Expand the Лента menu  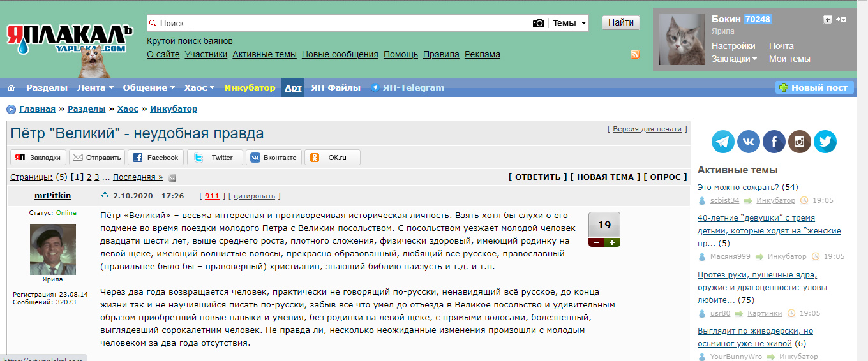[95, 87]
